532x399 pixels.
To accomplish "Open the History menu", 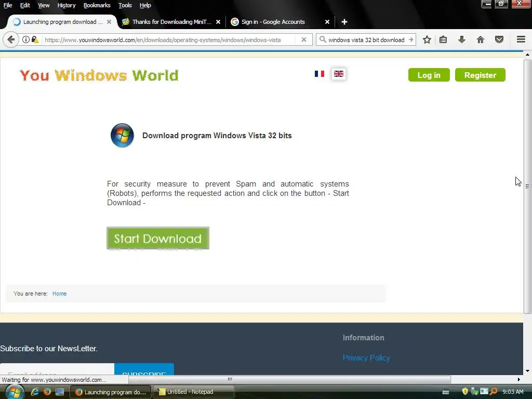I will coord(66,5).
